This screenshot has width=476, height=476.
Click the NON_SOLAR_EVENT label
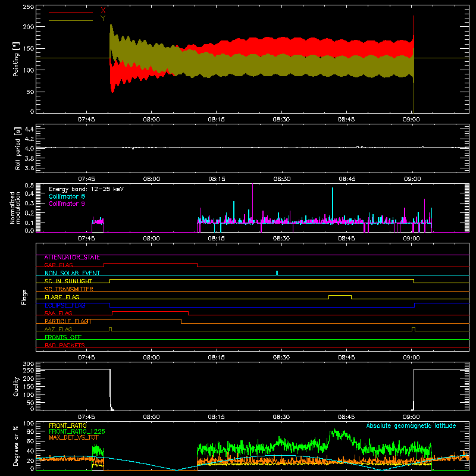point(72,273)
